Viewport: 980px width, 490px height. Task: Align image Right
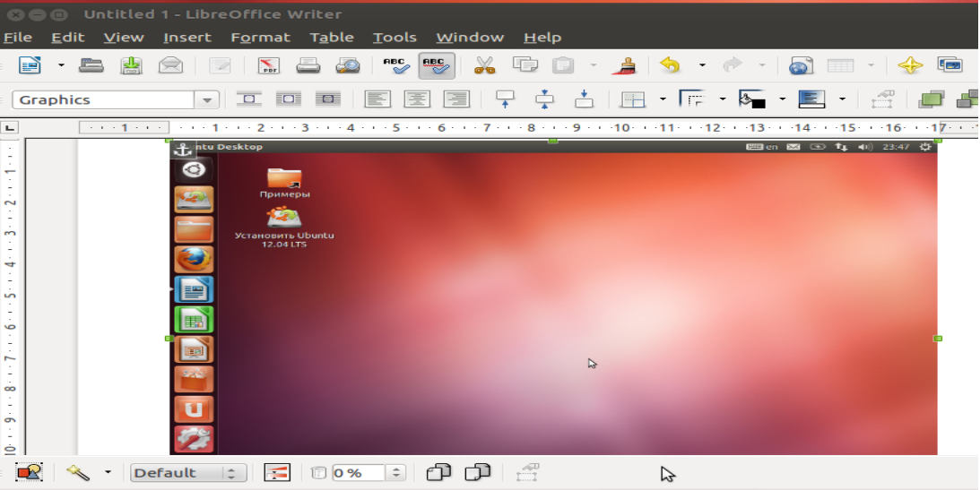coord(456,99)
